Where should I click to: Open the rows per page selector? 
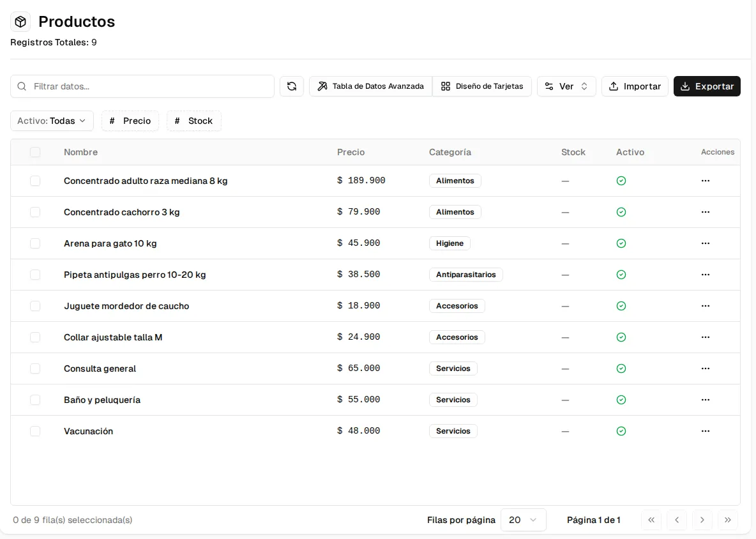[x=523, y=520]
